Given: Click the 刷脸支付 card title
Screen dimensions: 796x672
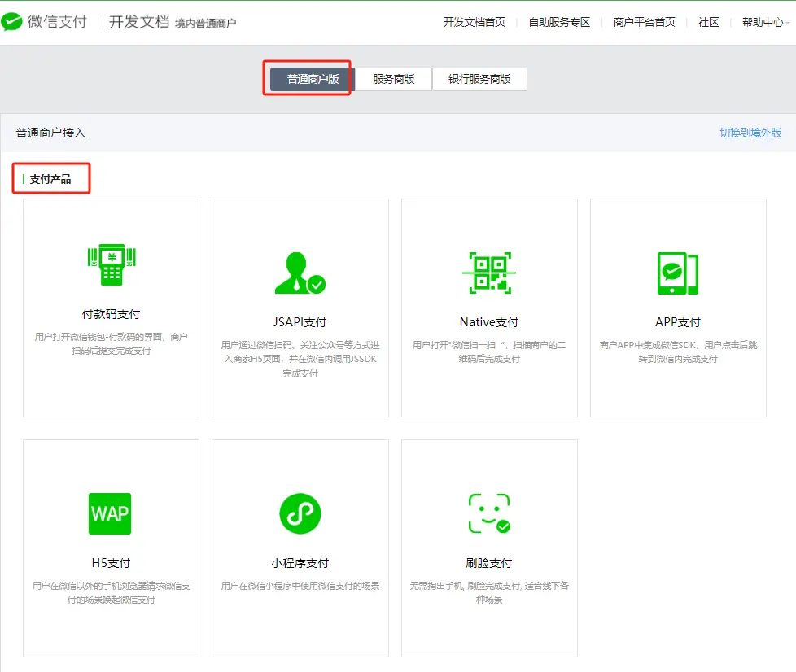Looking at the screenshot, I should coord(488,562).
